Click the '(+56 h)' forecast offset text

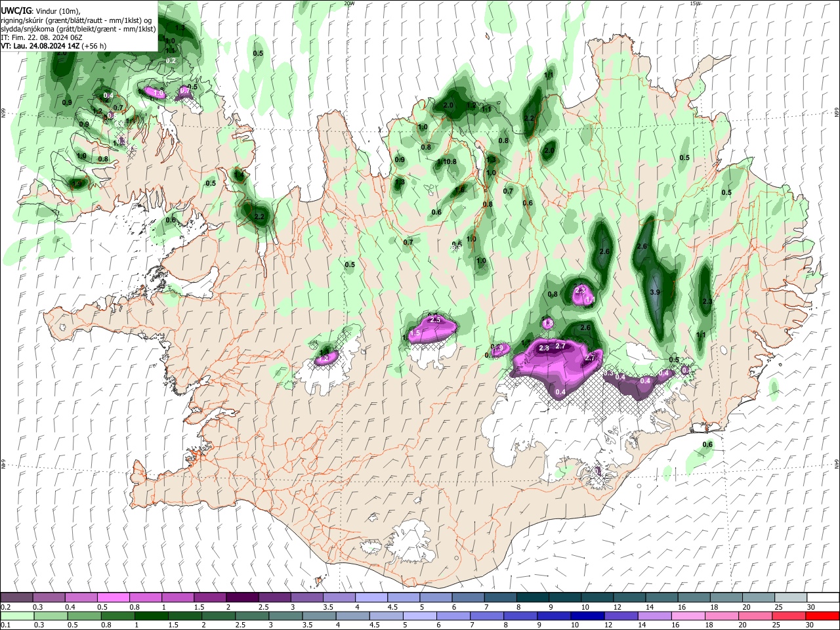(x=94, y=46)
